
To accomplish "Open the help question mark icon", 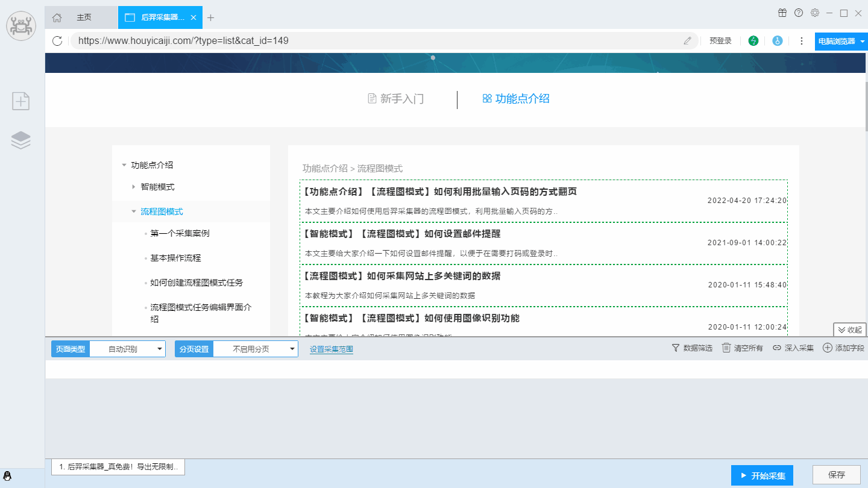I will tap(799, 13).
